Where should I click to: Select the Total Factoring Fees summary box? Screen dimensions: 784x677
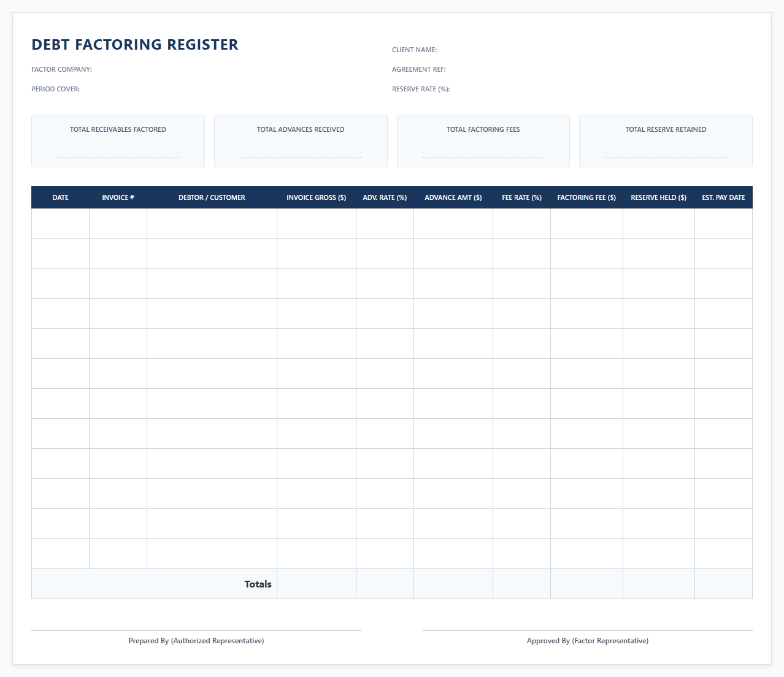[483, 141]
